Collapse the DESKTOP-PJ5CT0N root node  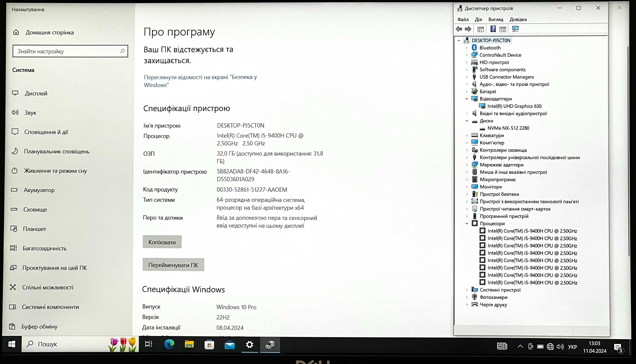[459, 40]
